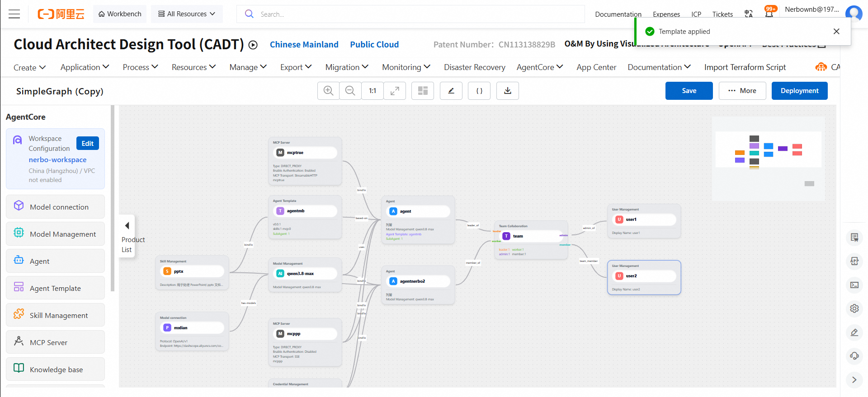868x397 pixels.
Task: Dismiss the Template applied notification
Action: coord(836,31)
